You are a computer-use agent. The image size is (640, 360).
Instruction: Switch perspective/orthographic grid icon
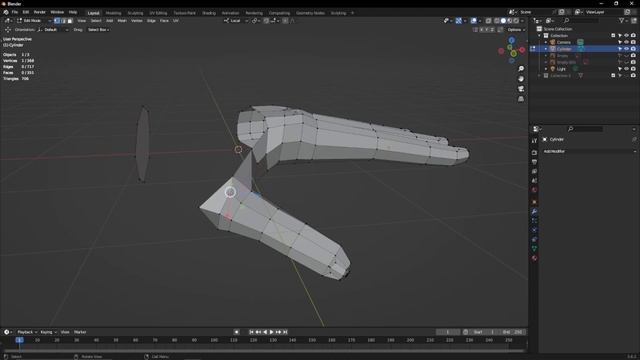tap(521, 99)
